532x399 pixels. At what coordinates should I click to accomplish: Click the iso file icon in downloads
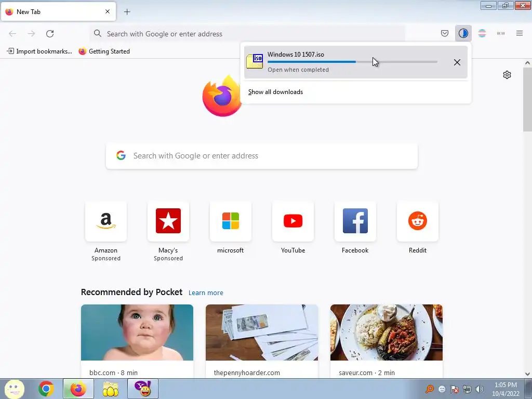[x=255, y=61]
